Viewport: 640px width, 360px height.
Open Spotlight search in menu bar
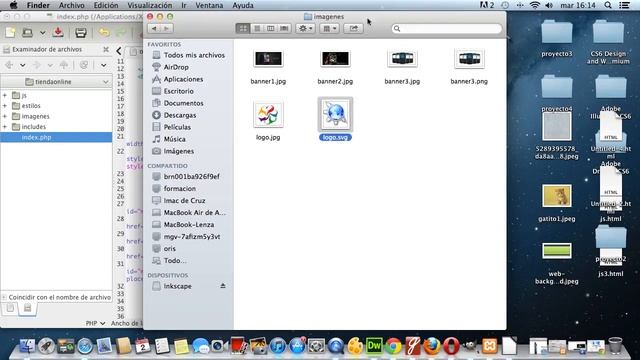pos(608,5)
